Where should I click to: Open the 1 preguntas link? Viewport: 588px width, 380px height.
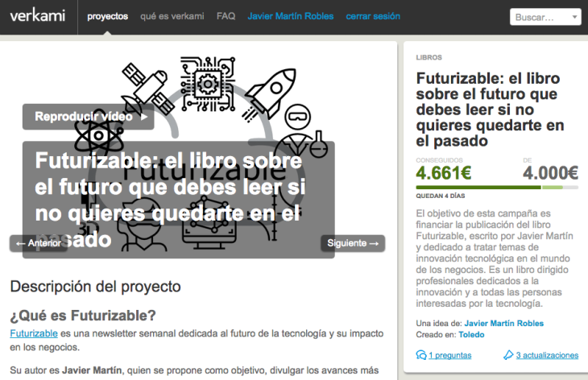click(450, 355)
